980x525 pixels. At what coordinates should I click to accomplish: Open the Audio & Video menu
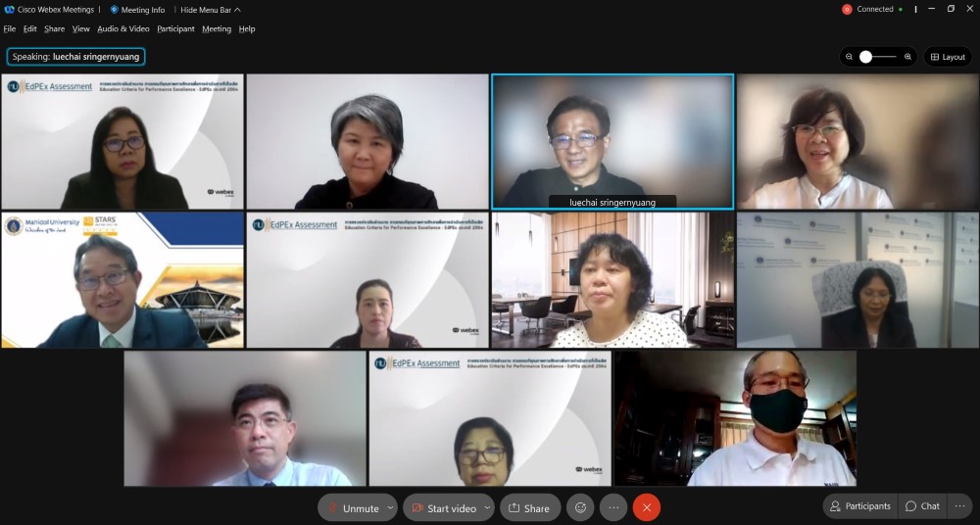pyautogui.click(x=123, y=28)
